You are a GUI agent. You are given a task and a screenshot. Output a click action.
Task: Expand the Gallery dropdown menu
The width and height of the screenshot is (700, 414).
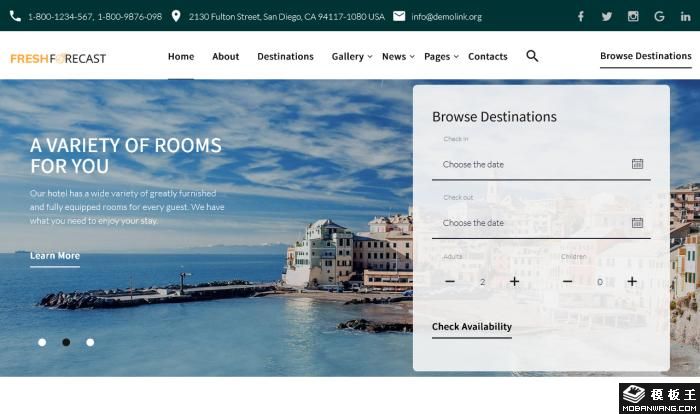pos(351,57)
